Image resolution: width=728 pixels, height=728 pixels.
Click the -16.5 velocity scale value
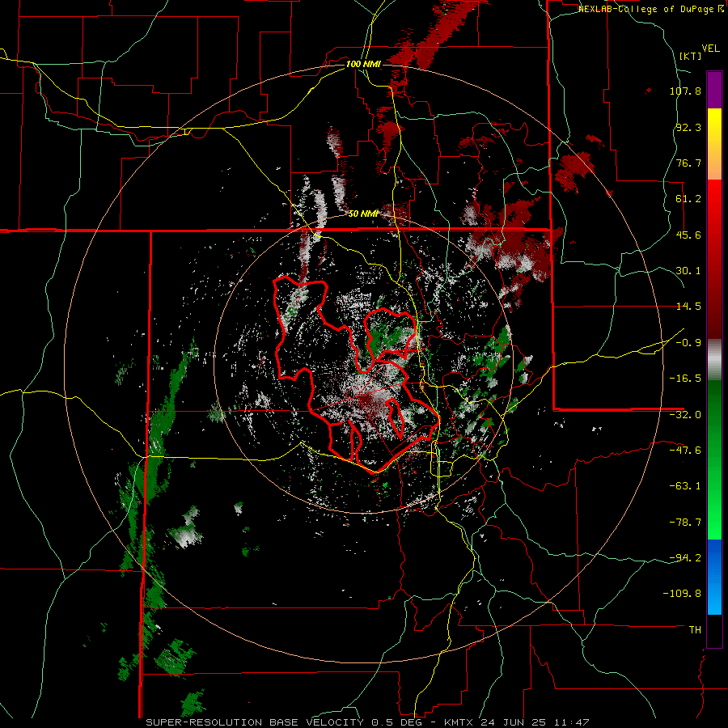[x=685, y=379]
